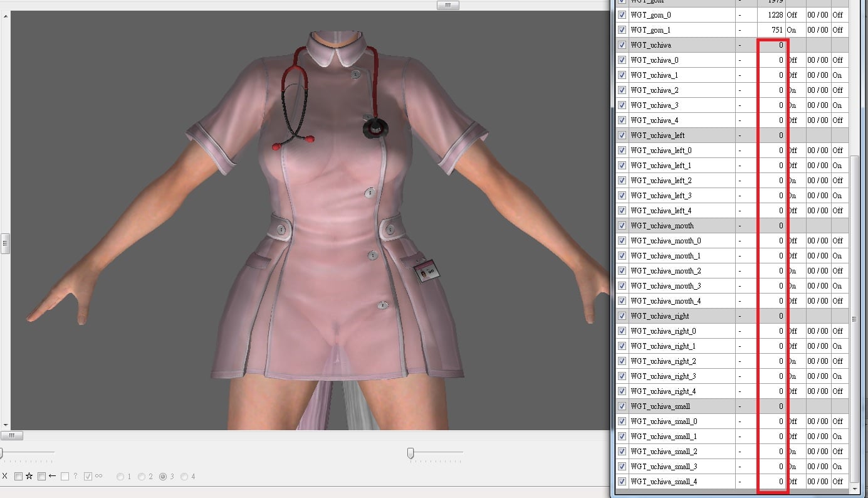Select radio button 2
The image size is (868, 498).
142,477
